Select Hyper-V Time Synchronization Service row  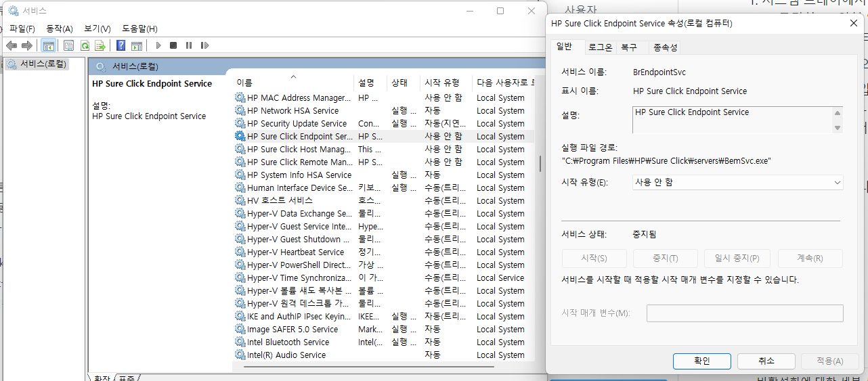click(x=383, y=277)
